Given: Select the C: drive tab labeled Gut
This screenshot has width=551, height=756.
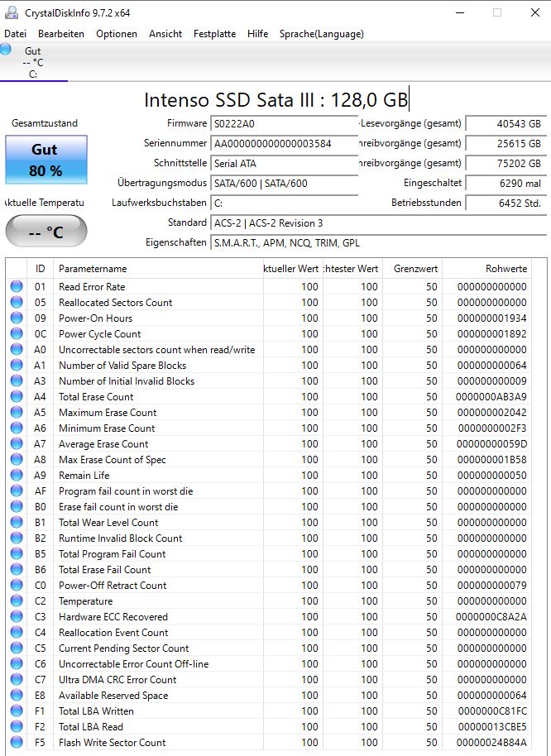Looking at the screenshot, I should [x=34, y=62].
